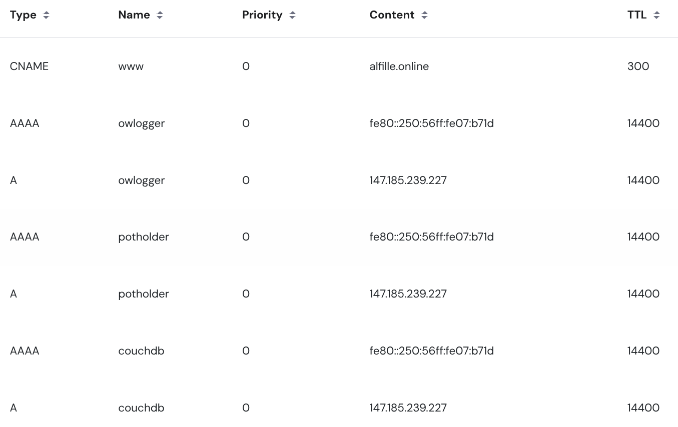678x427 pixels.
Task: Click IPv6 address in the couchdb AAAA row
Action: click(431, 351)
